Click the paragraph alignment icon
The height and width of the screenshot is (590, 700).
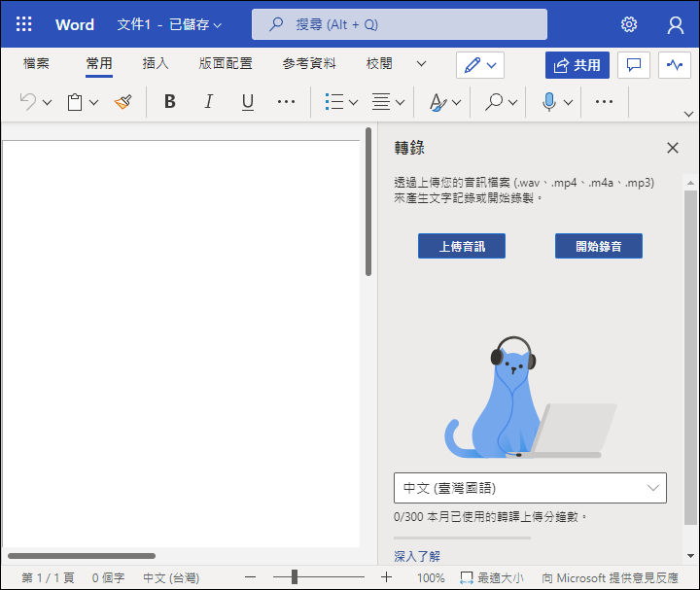(381, 102)
